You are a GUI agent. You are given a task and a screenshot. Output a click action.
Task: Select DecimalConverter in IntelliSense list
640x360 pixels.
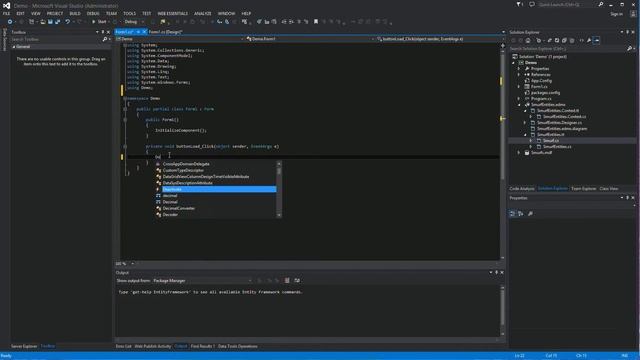pyautogui.click(x=179, y=209)
